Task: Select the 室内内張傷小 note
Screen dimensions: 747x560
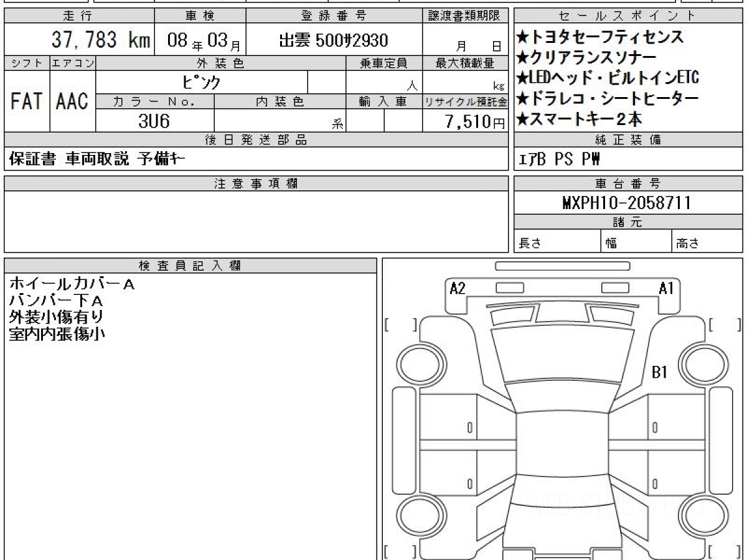Action: pos(57,334)
